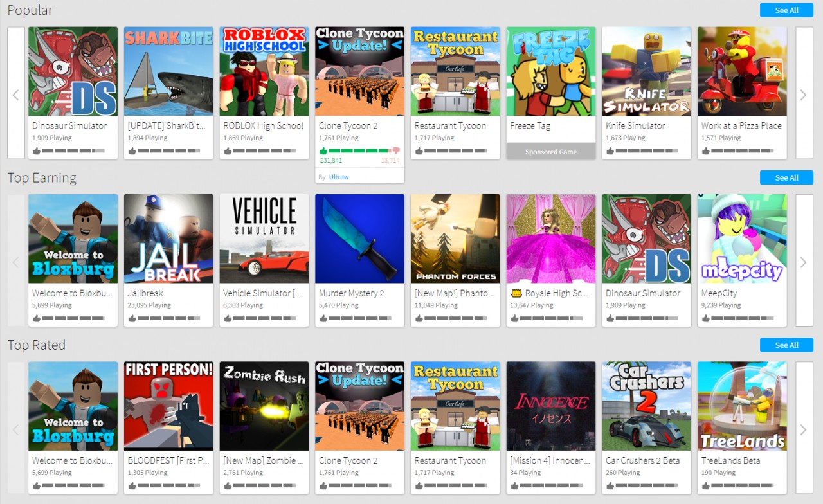Click thumbs-up icon on Clone Tycoon 2 Popular card
Image resolution: width=823 pixels, height=504 pixels.
(x=323, y=151)
